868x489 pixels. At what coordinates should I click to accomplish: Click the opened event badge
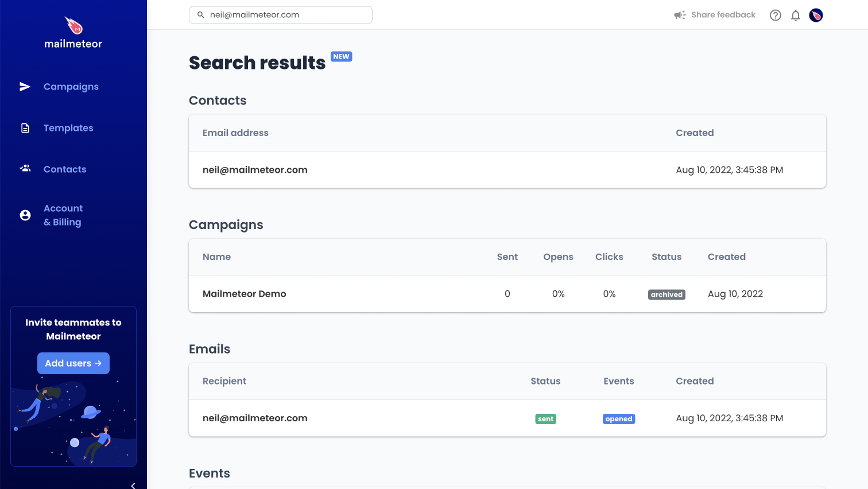(x=619, y=419)
